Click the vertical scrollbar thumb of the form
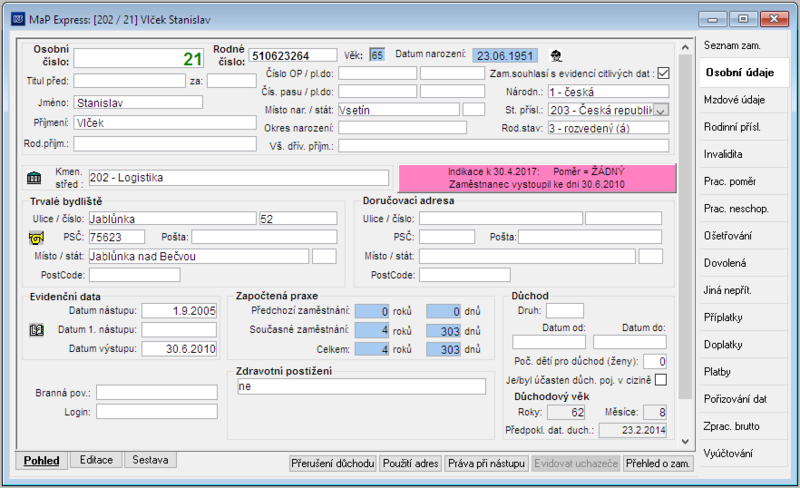 tap(685, 227)
